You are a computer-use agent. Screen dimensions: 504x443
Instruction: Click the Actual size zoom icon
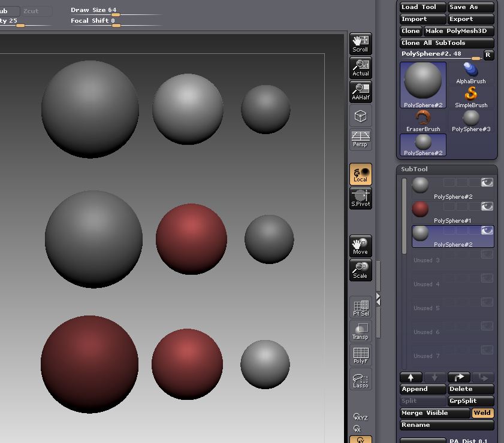(360, 68)
